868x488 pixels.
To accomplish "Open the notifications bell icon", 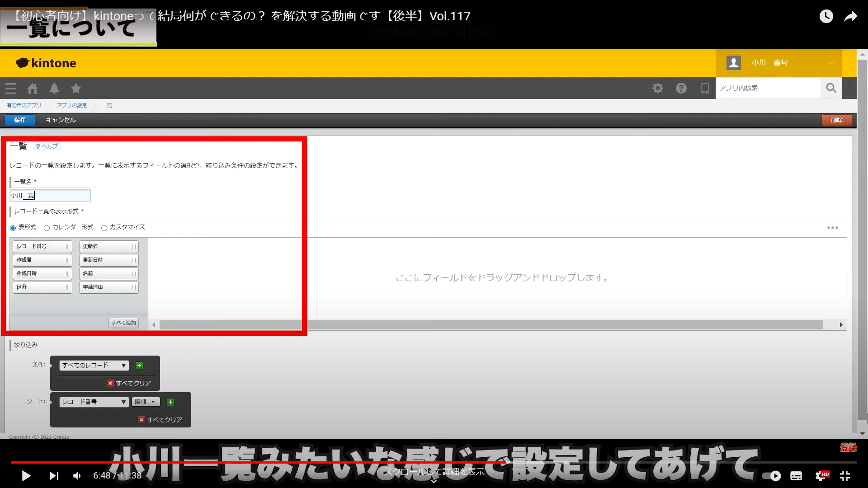I will (54, 89).
